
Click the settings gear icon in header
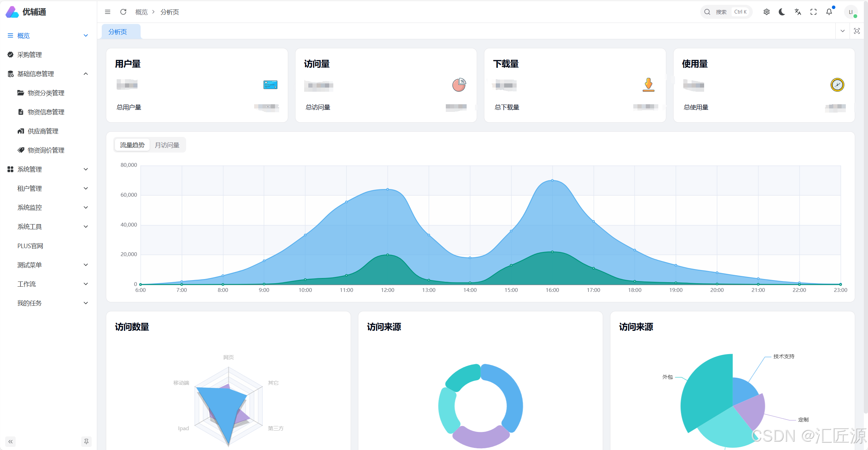pyautogui.click(x=766, y=12)
